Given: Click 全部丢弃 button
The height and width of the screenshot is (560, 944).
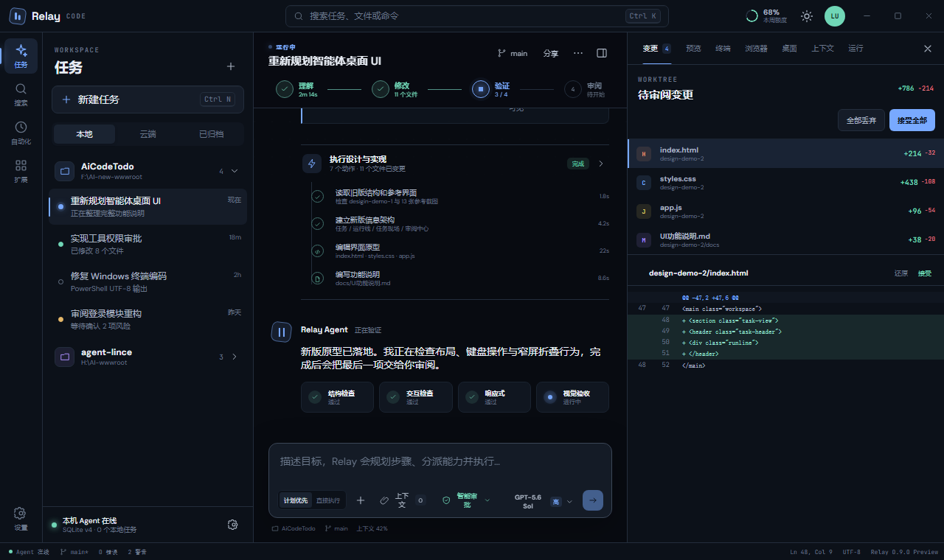Looking at the screenshot, I should pos(861,120).
